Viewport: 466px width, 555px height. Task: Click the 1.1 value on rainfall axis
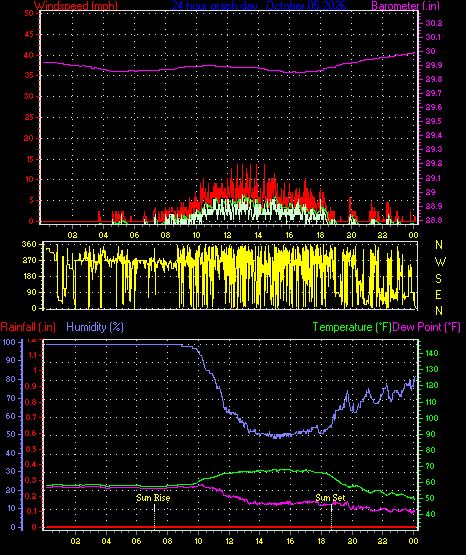33,355
